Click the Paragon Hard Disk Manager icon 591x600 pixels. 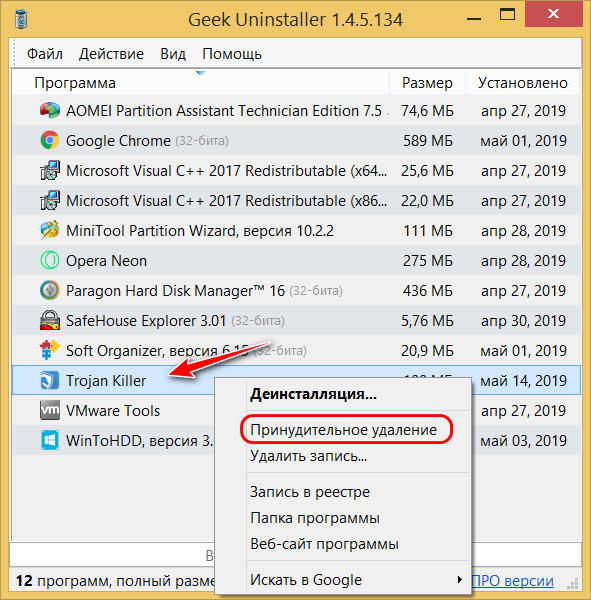50,290
